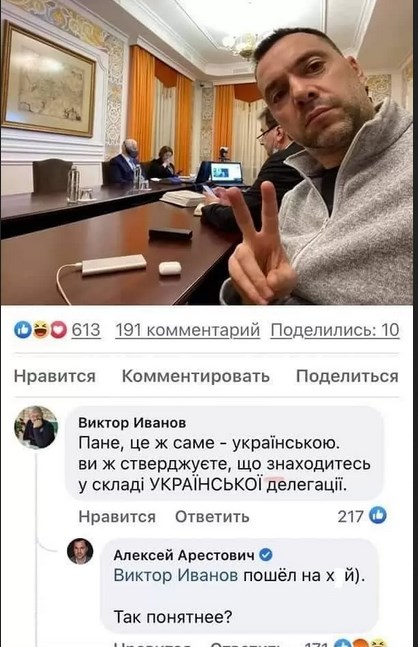This screenshot has height=647, width=418.
Task: Open the 191 комментарий link
Action: click(x=188, y=330)
